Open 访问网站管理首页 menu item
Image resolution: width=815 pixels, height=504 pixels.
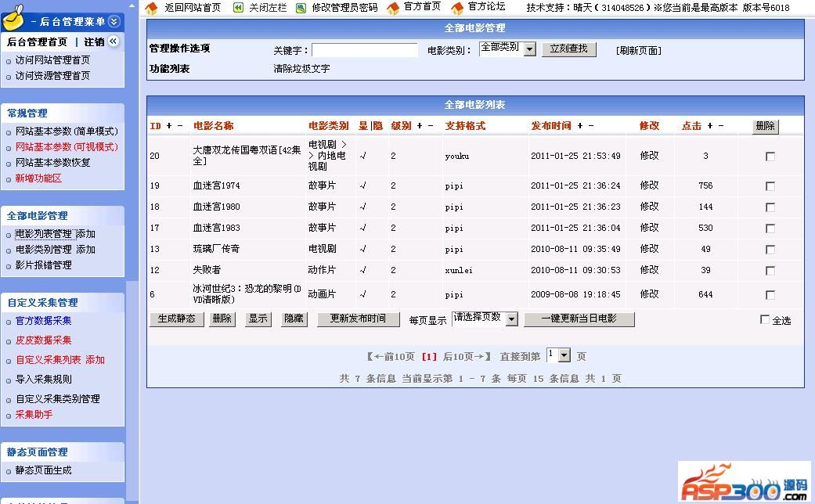[x=52, y=60]
